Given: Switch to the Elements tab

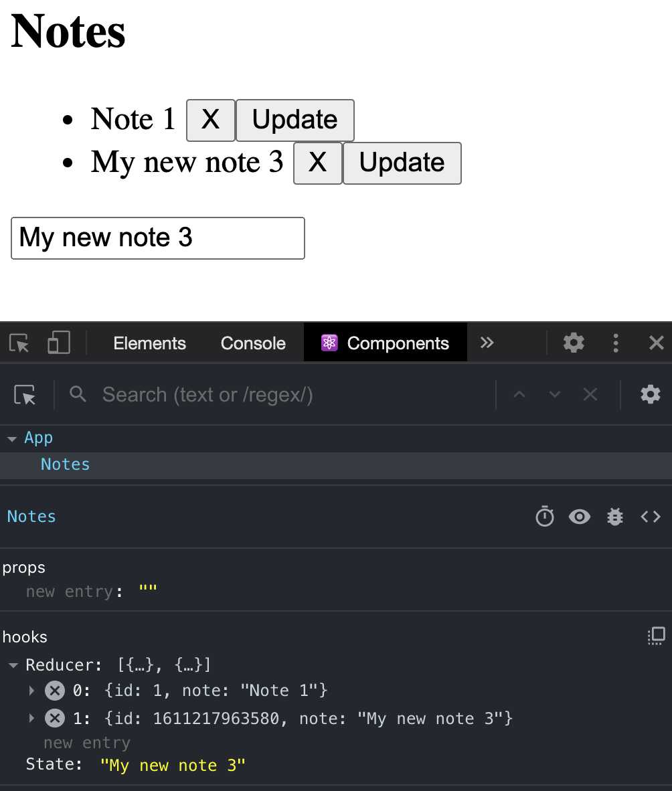Looking at the screenshot, I should [x=149, y=343].
